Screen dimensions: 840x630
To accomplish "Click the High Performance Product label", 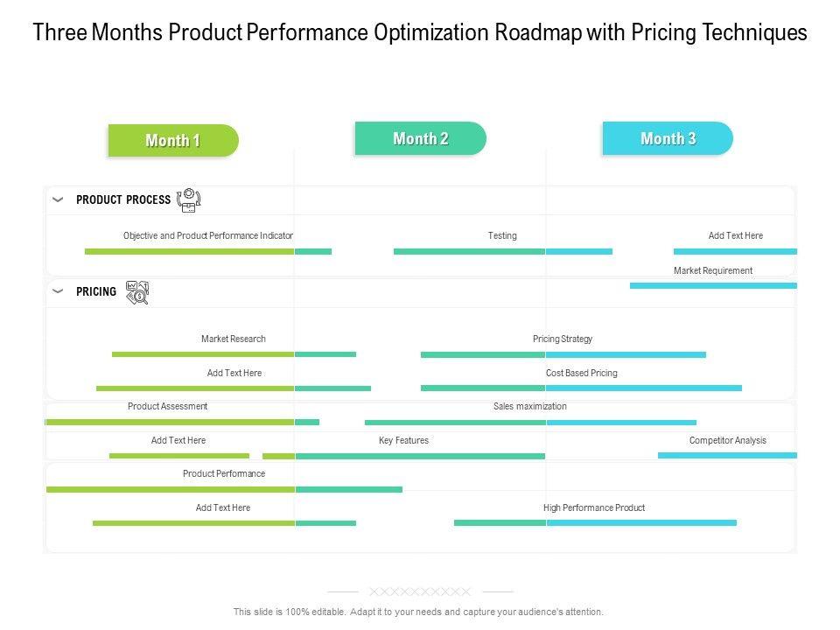I will click(x=594, y=507).
